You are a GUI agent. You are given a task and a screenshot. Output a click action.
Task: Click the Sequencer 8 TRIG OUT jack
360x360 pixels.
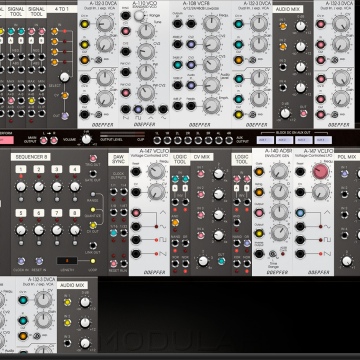[93, 158]
